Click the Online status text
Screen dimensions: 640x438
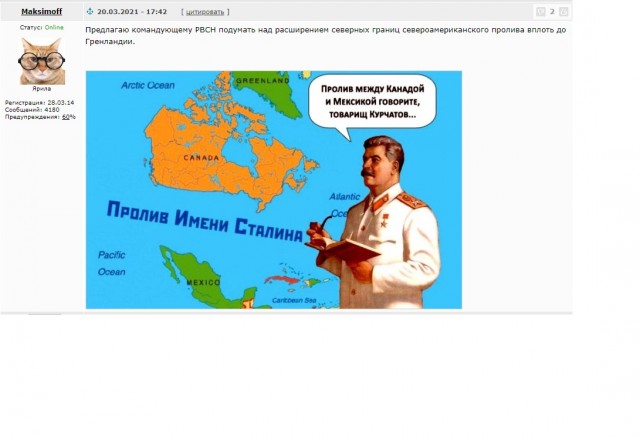pos(54,27)
